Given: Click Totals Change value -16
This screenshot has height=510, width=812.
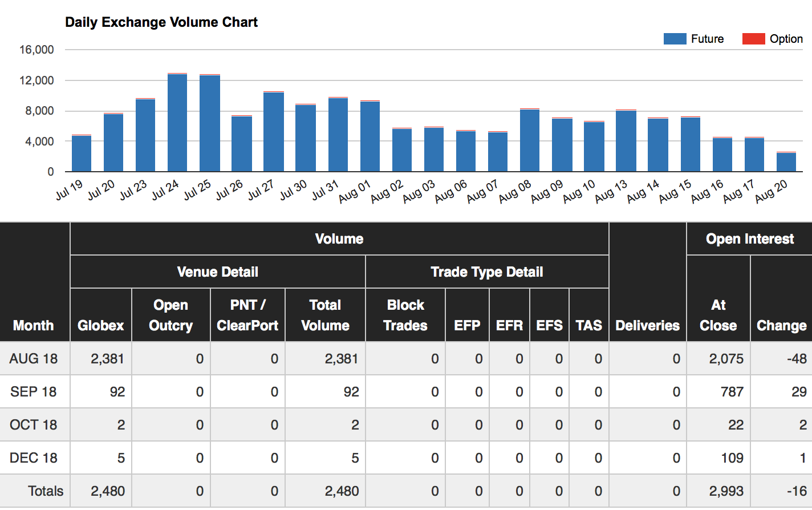Looking at the screenshot, I should pyautogui.click(x=797, y=491).
